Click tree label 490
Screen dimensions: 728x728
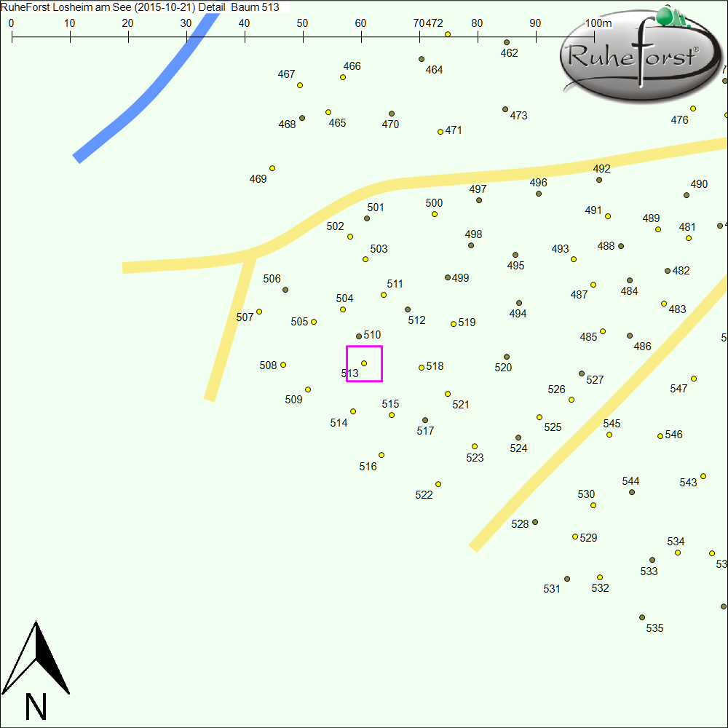(x=699, y=184)
